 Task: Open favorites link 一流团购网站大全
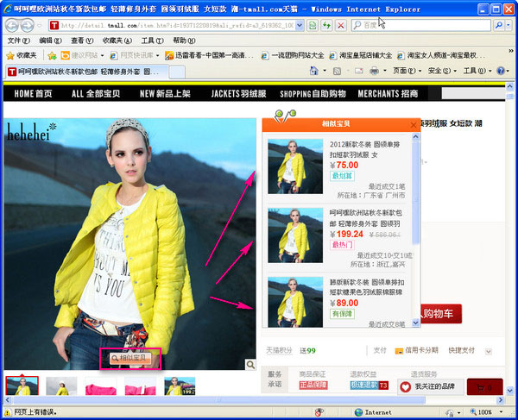[x=293, y=55]
